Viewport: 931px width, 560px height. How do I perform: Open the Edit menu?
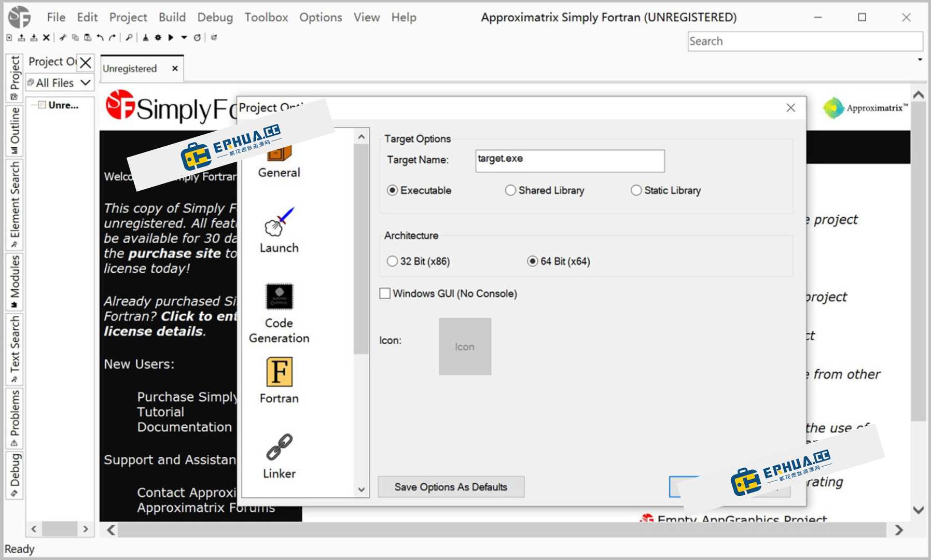pyautogui.click(x=87, y=17)
